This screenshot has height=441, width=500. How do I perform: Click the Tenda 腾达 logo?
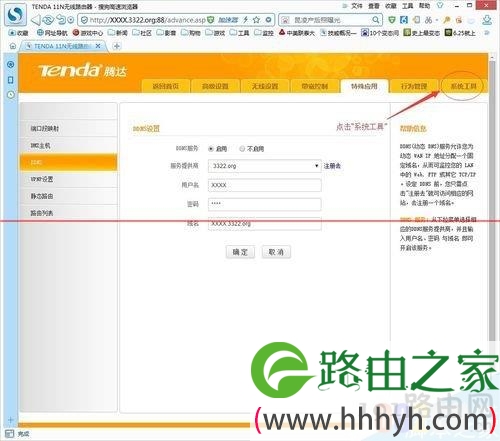pyautogui.click(x=82, y=70)
